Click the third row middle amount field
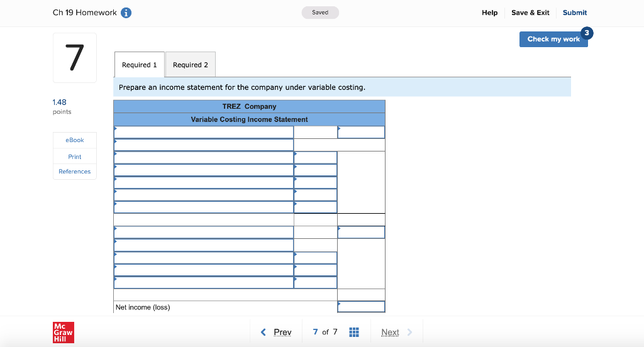This screenshot has height=347, width=644. point(316,158)
